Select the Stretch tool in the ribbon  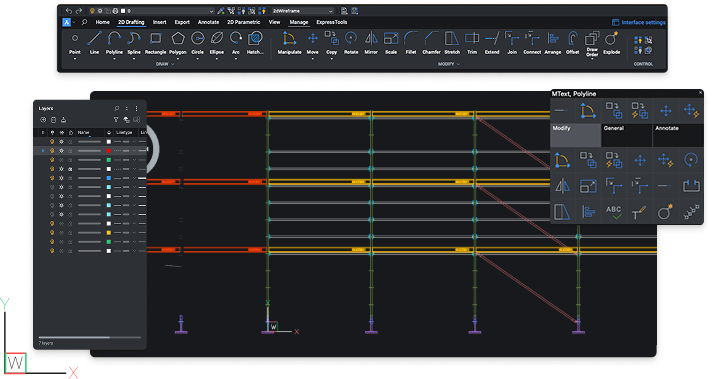click(452, 43)
